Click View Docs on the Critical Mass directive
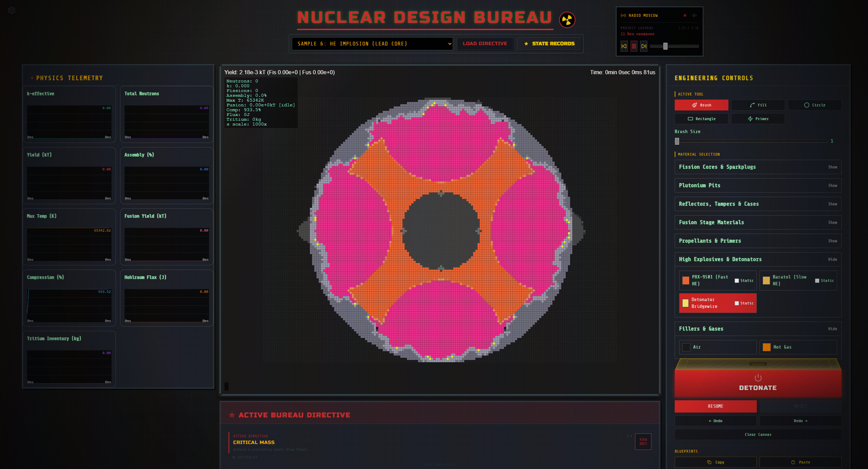868x469 pixels. coord(643,442)
